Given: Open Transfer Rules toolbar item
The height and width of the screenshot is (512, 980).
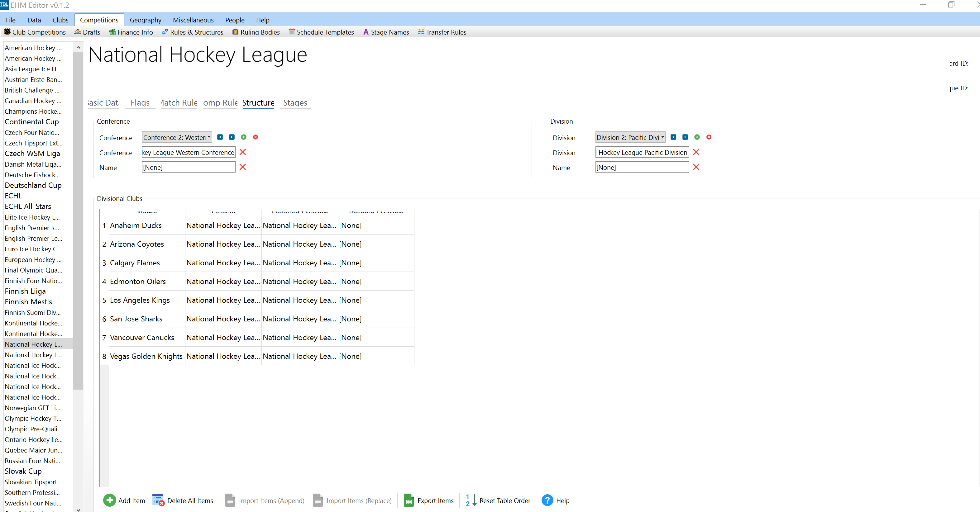Looking at the screenshot, I should coord(442,32).
